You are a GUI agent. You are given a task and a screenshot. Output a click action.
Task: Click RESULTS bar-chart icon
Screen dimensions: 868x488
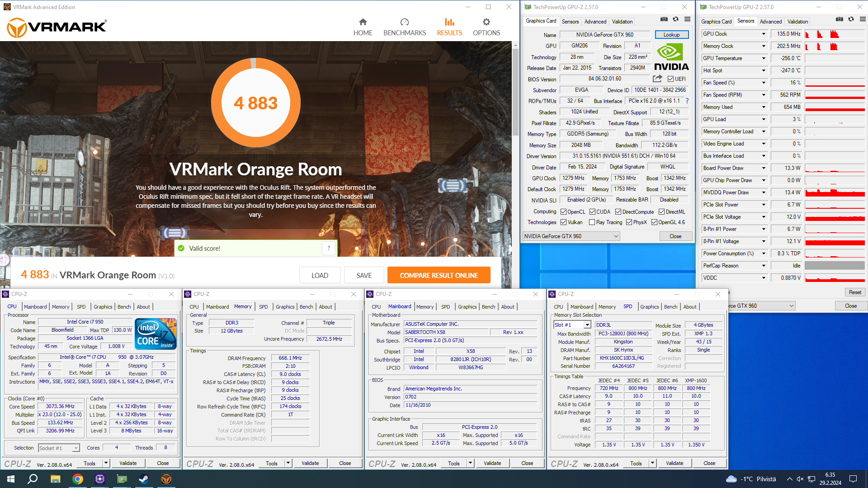[x=449, y=22]
